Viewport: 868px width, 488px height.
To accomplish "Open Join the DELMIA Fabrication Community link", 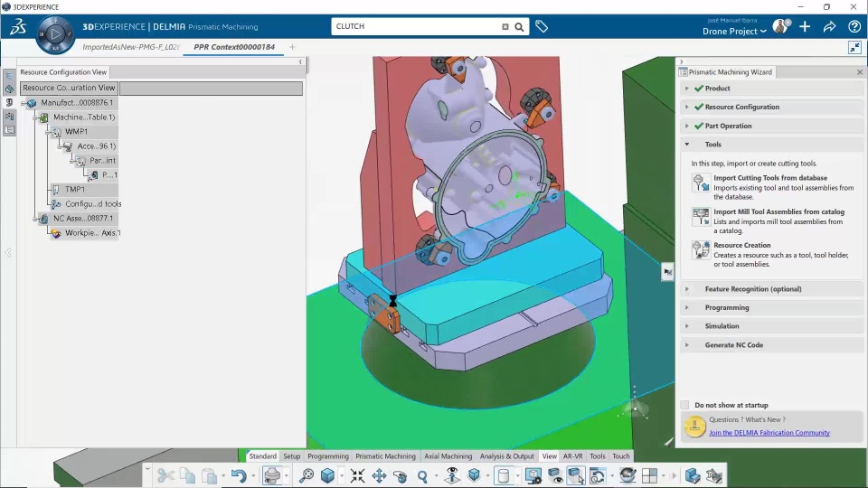I will tap(769, 433).
